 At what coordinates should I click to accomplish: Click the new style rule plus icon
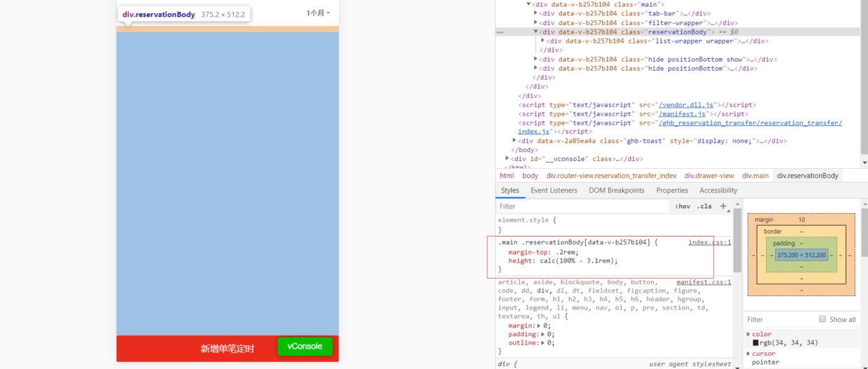pos(723,206)
